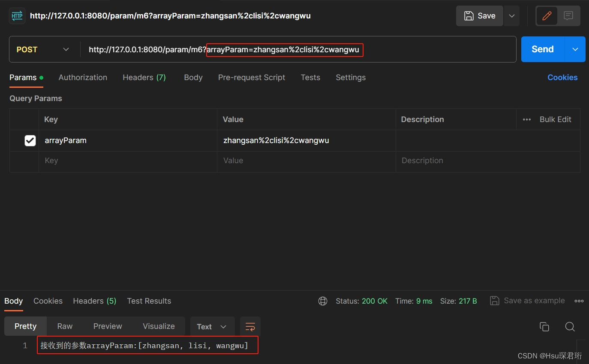The height and width of the screenshot is (364, 589).
Task: Click the empty Key placeholder field
Action: [x=128, y=162]
